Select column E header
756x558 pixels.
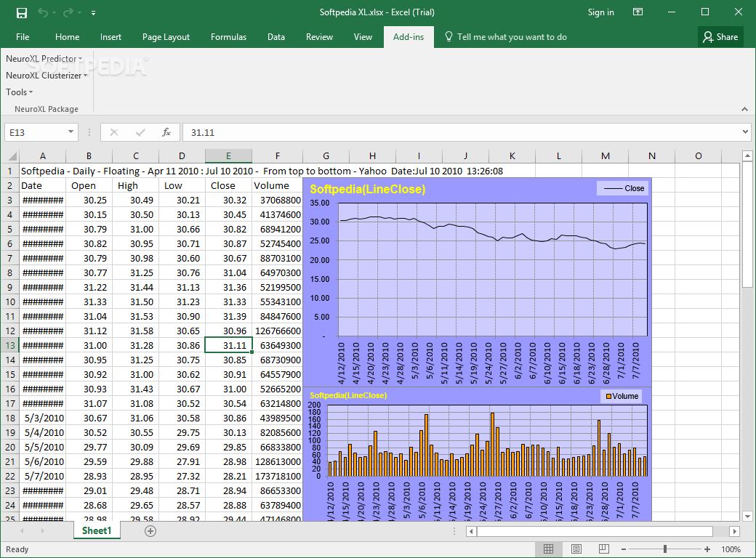[228, 155]
